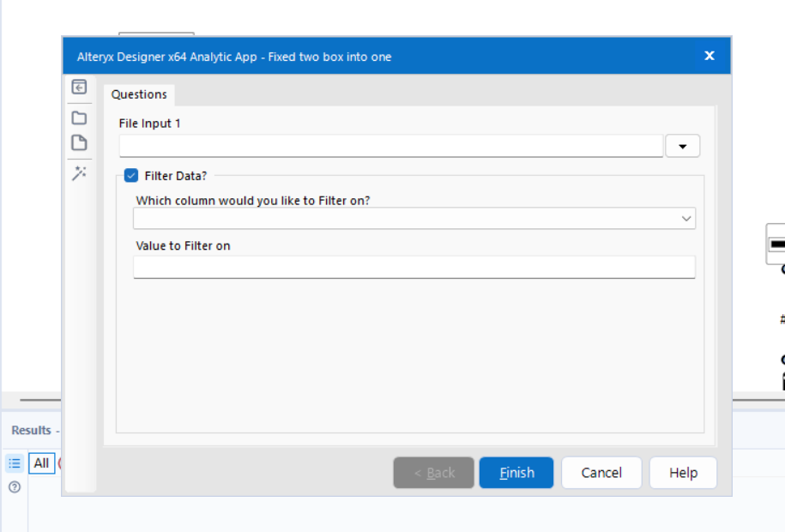Click the greyed-out Back button

[x=434, y=473]
